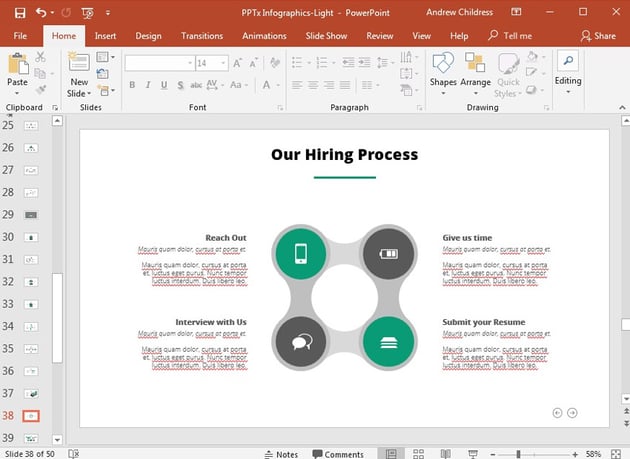The image size is (630, 459).
Task: Click the green smartphone circle icon
Action: [300, 253]
